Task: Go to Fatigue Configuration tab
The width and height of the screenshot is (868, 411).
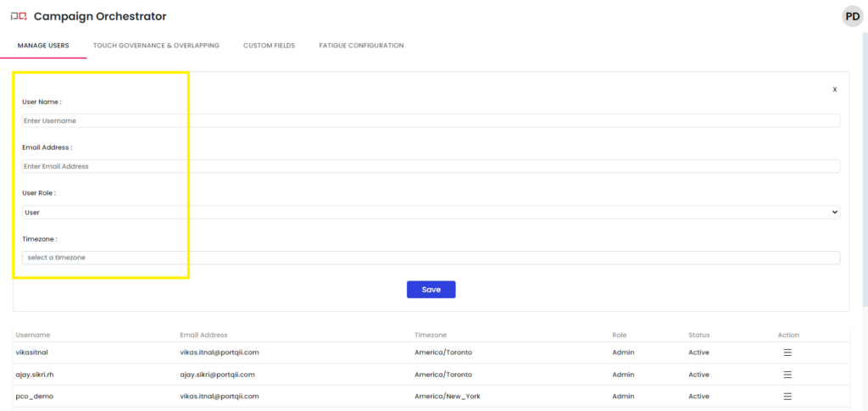Action: [x=361, y=46]
